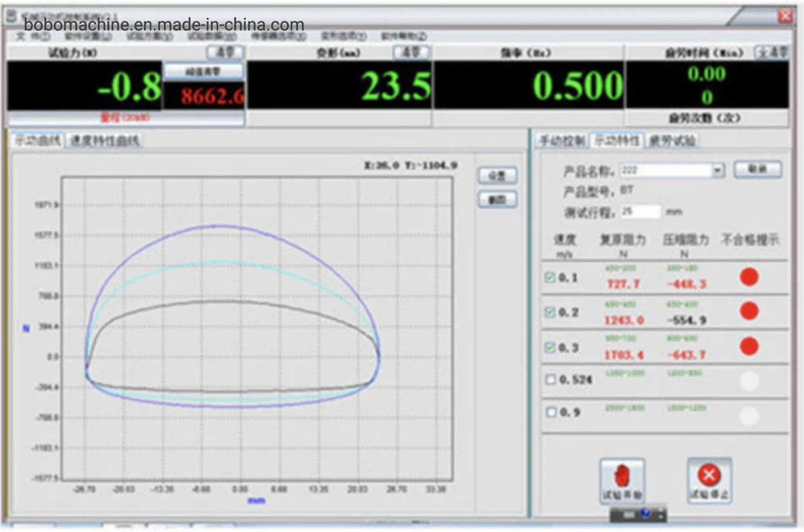Click the lower small button right of chart
804x532 pixels.
[497, 199]
